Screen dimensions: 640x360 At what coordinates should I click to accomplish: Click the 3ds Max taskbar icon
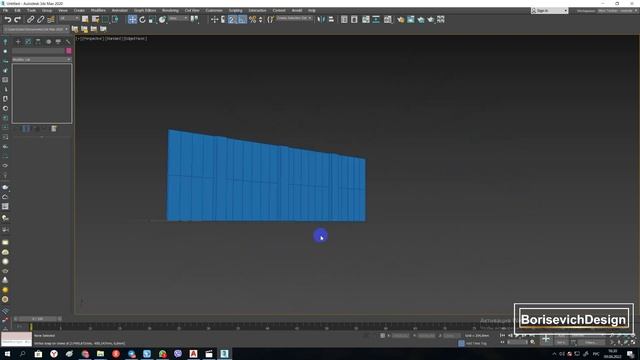pos(224,354)
